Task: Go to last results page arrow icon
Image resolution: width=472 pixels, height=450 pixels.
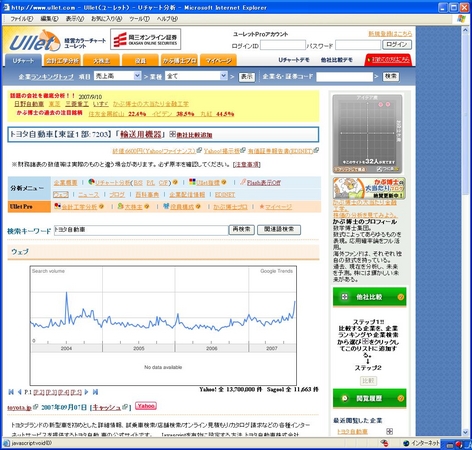Action: pos(95,392)
